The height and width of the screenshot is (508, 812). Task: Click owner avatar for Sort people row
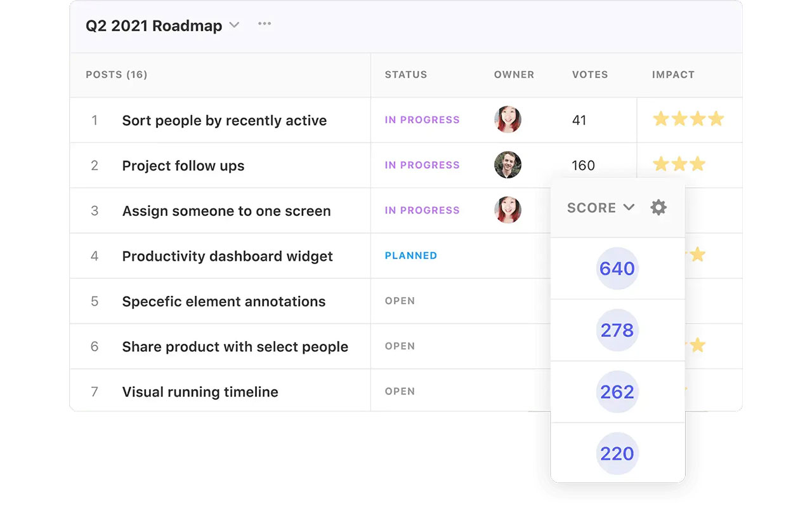(x=507, y=119)
